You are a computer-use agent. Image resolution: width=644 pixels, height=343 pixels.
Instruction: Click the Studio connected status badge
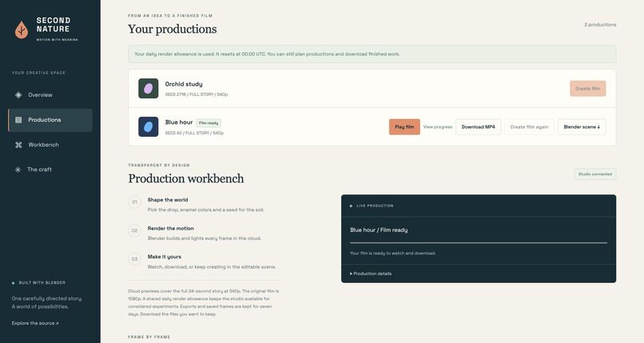coord(595,174)
